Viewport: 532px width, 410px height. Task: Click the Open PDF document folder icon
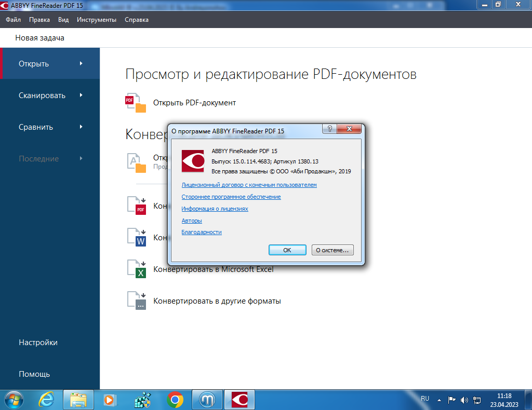pyautogui.click(x=136, y=103)
